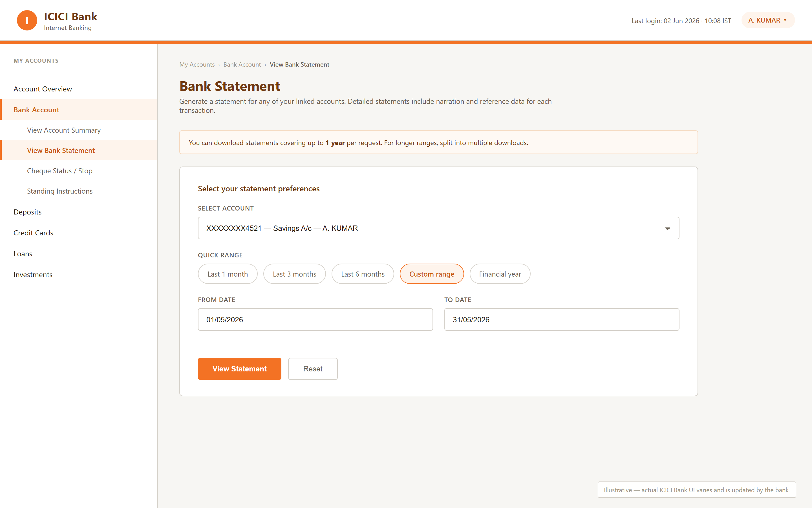Click the ICICI Bank title text

pos(70,16)
